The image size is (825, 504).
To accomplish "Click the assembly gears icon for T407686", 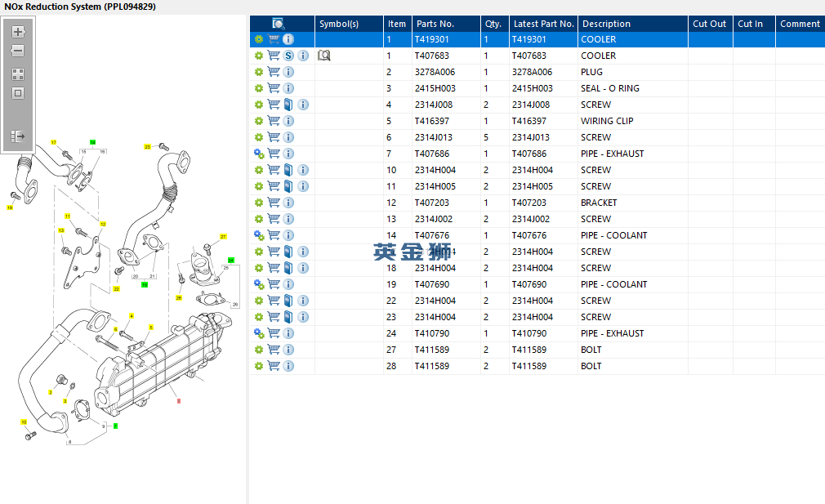I will point(259,153).
